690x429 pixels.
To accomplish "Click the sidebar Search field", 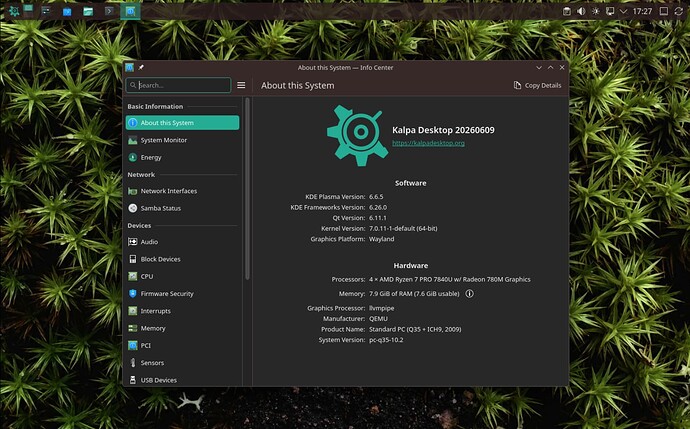I will 178,85.
